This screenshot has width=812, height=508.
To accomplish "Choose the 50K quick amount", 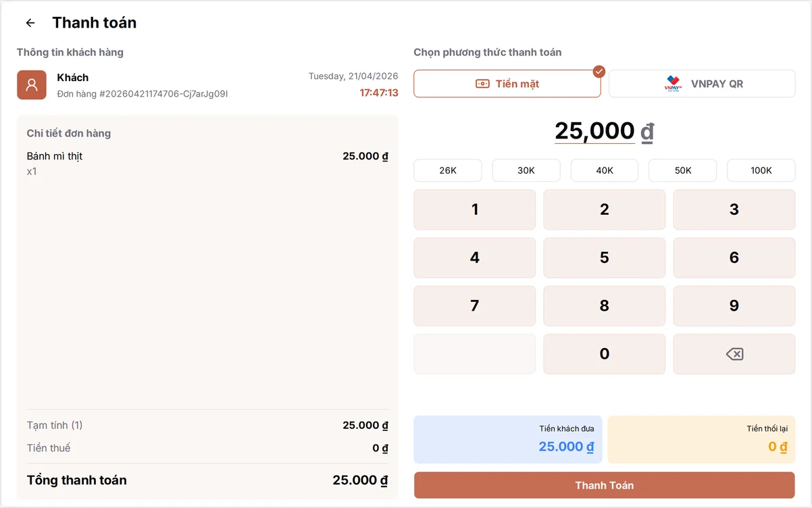I will 683,170.
